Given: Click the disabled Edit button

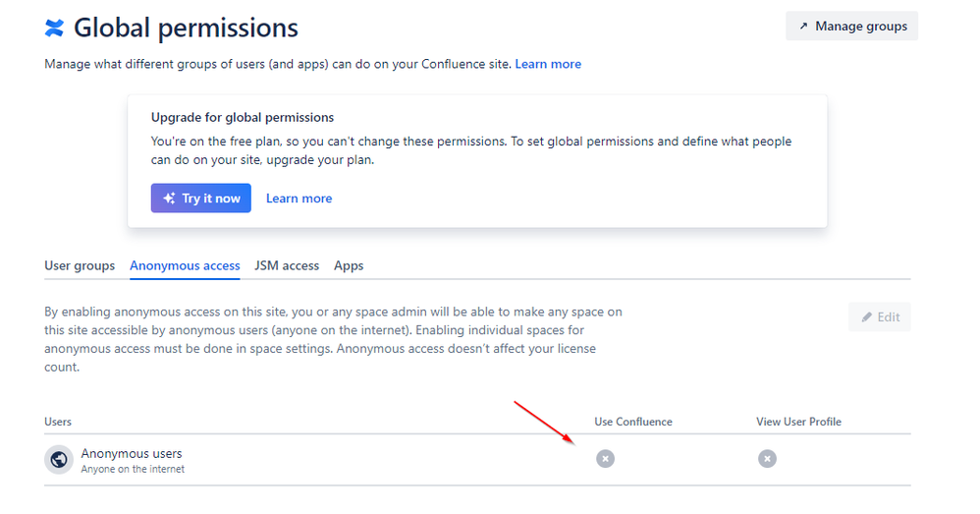Looking at the screenshot, I should [880, 316].
